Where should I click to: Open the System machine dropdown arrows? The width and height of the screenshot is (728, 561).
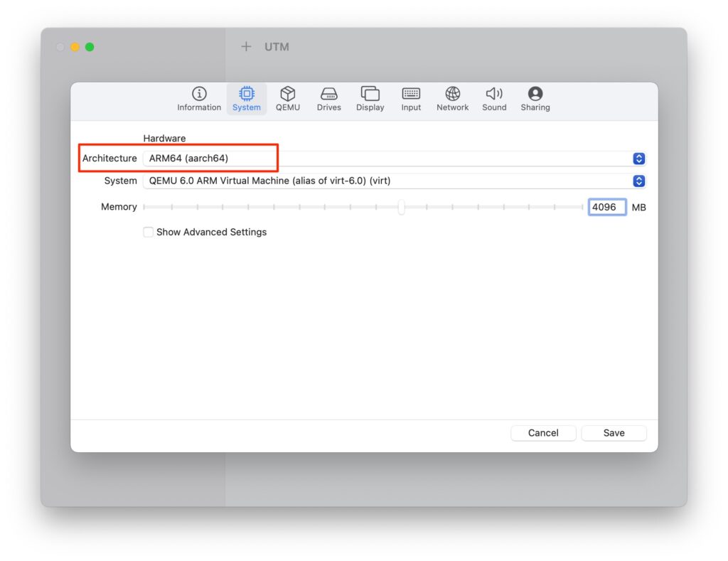[x=639, y=181]
